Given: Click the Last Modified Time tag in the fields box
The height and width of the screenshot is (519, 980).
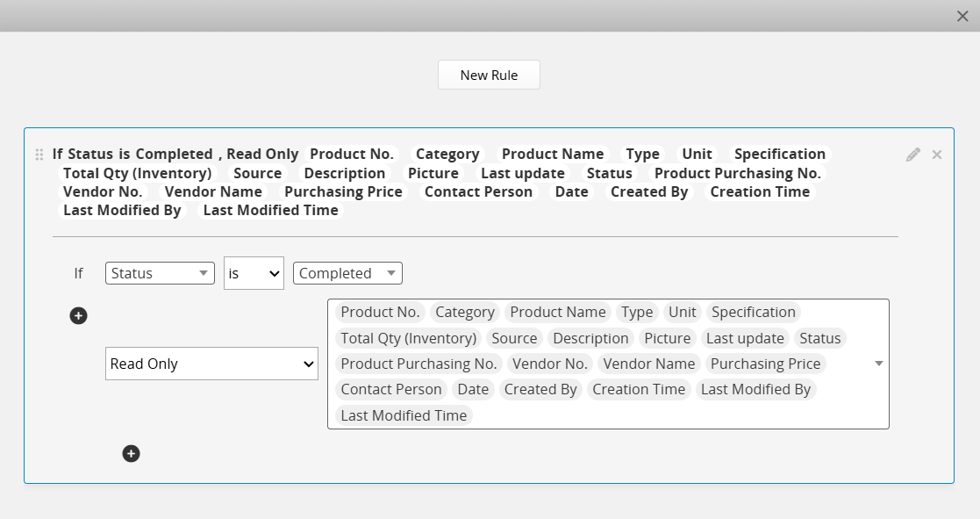Looking at the screenshot, I should pos(404,415).
